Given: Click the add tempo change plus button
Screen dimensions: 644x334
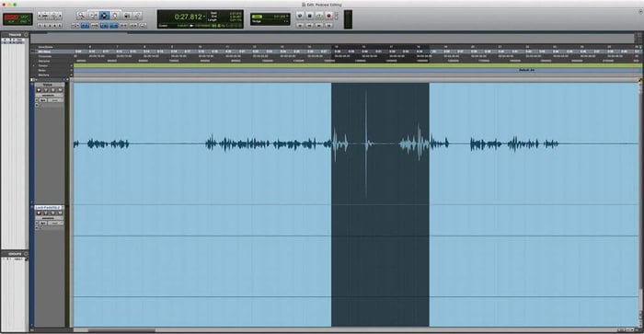Looking at the screenshot, I should tap(72, 65).
